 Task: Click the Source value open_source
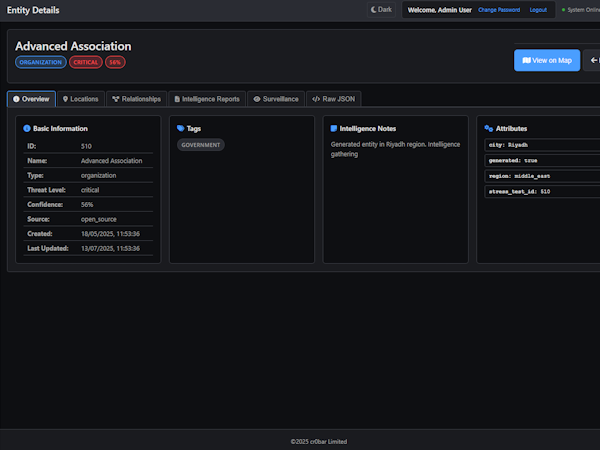click(x=99, y=219)
